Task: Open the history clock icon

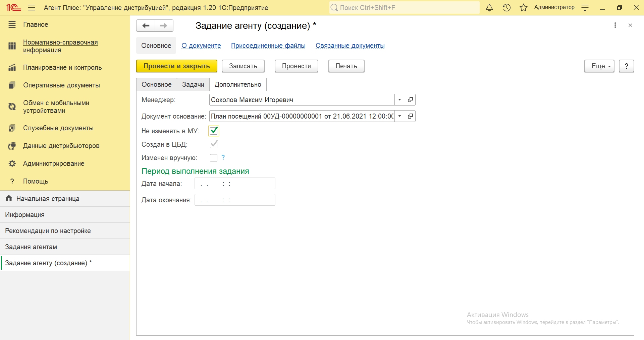Action: 506,7
